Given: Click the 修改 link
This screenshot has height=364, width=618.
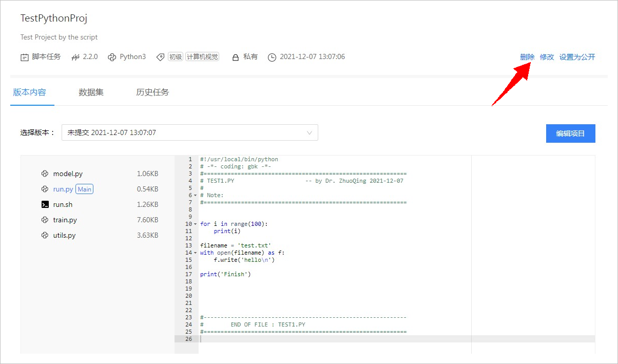Looking at the screenshot, I should coord(547,57).
